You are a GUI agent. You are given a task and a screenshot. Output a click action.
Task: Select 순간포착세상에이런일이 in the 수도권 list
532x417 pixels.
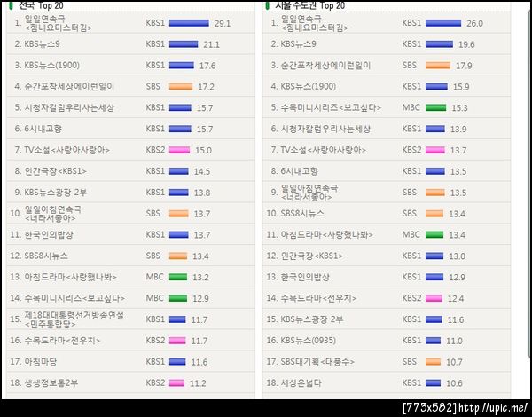click(325, 65)
